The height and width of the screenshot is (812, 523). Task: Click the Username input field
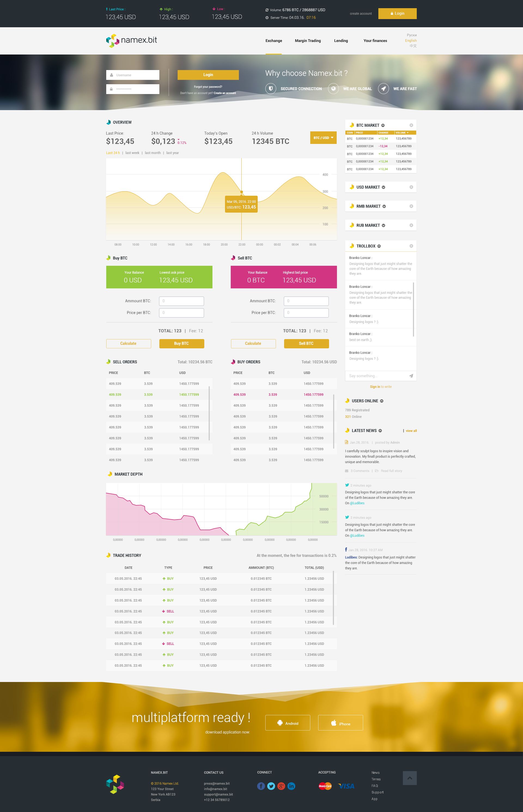133,75
